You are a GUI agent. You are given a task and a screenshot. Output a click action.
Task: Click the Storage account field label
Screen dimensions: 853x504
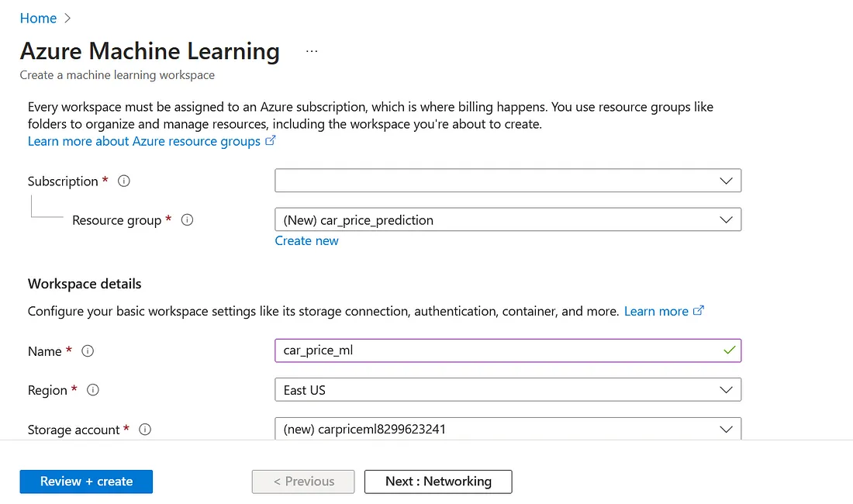pos(74,430)
